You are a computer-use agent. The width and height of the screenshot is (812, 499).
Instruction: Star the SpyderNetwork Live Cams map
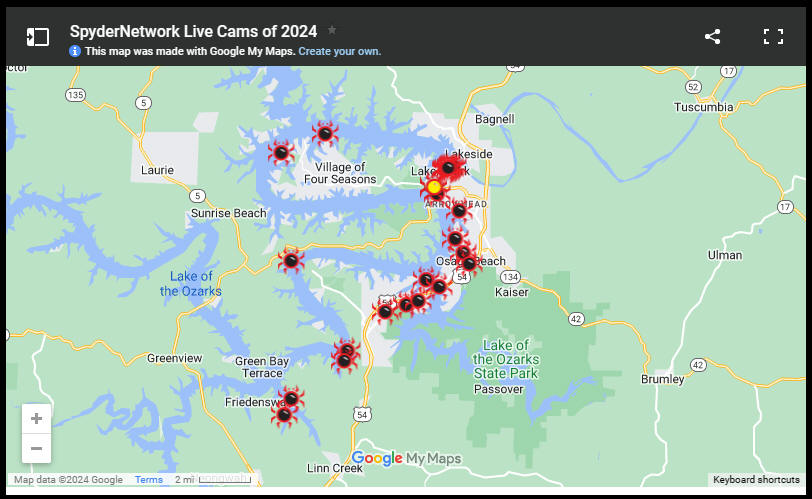332,31
